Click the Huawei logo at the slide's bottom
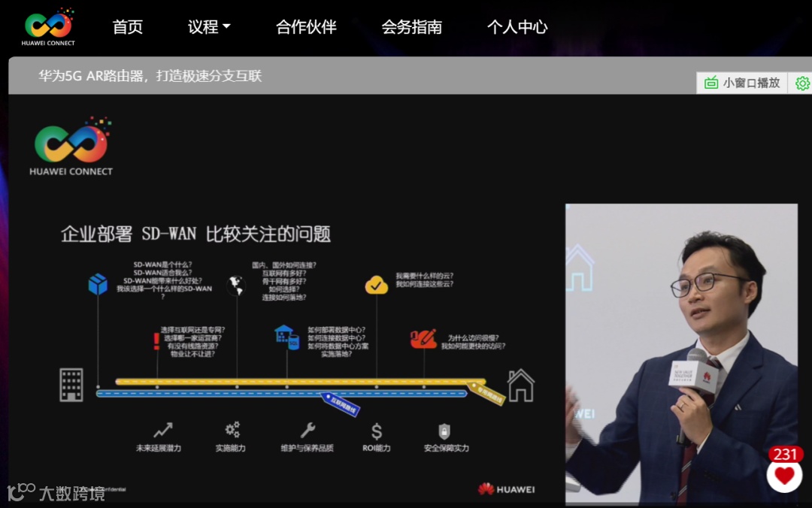The width and height of the screenshot is (812, 508). coord(507,489)
